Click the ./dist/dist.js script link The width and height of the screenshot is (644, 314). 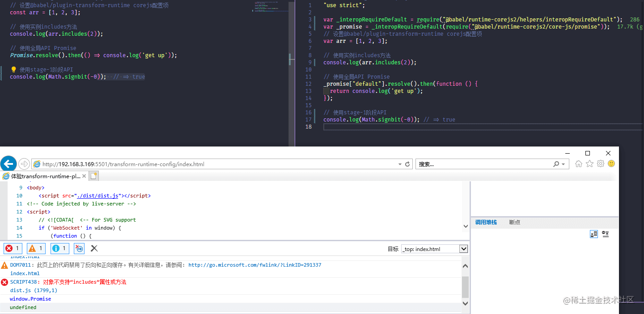97,196
